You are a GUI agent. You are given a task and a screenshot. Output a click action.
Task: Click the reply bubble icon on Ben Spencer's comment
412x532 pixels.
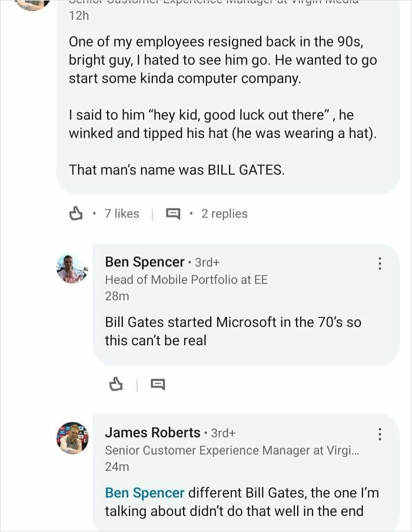157,383
